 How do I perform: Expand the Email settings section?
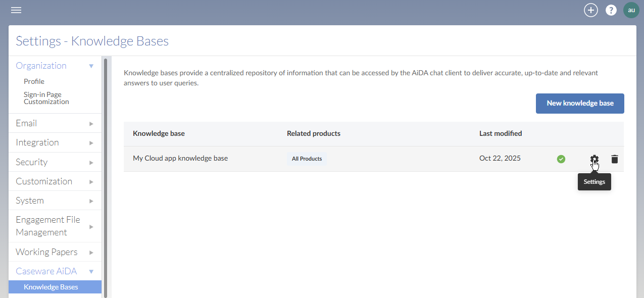coord(55,123)
